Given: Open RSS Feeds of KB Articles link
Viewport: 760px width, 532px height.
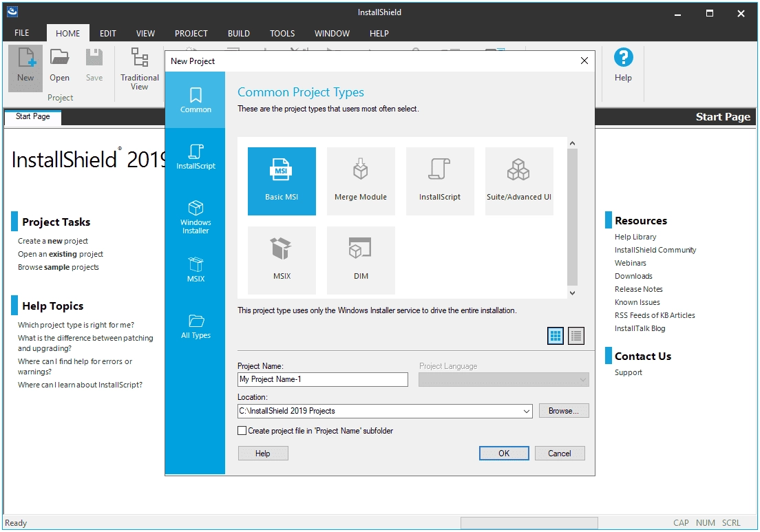Looking at the screenshot, I should [655, 315].
